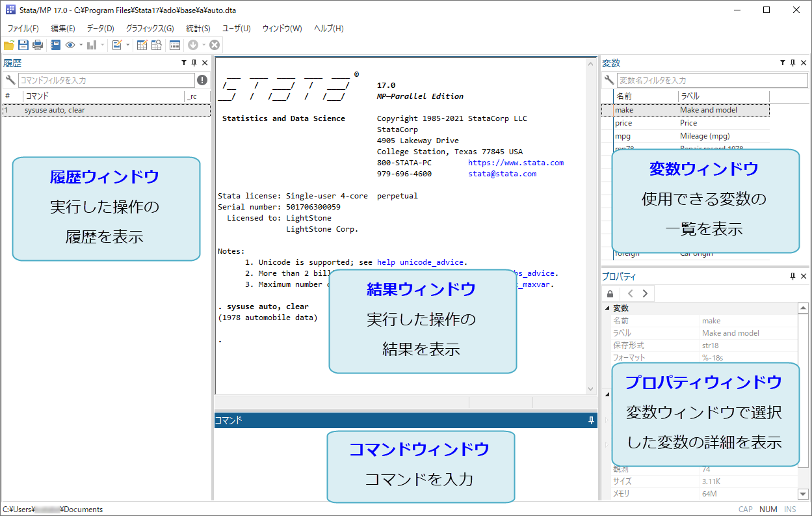Toggle the errors-only exclamation icon in 履歴

202,80
